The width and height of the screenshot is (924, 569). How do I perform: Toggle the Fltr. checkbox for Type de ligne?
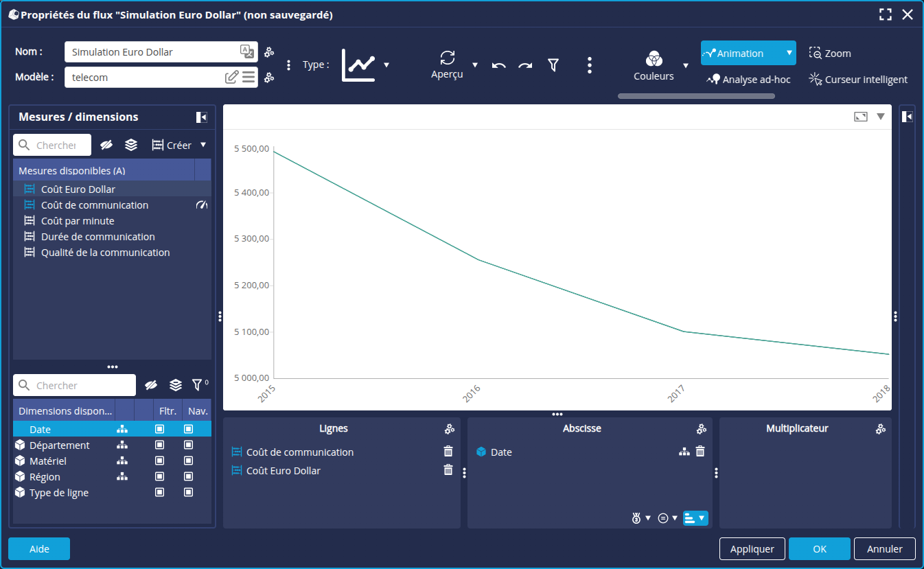(159, 493)
